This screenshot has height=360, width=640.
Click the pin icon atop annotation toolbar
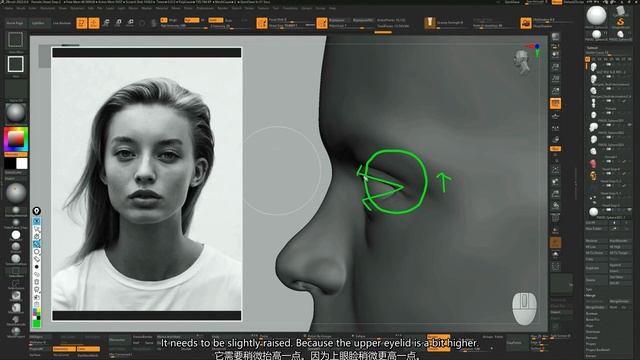pos(36,211)
